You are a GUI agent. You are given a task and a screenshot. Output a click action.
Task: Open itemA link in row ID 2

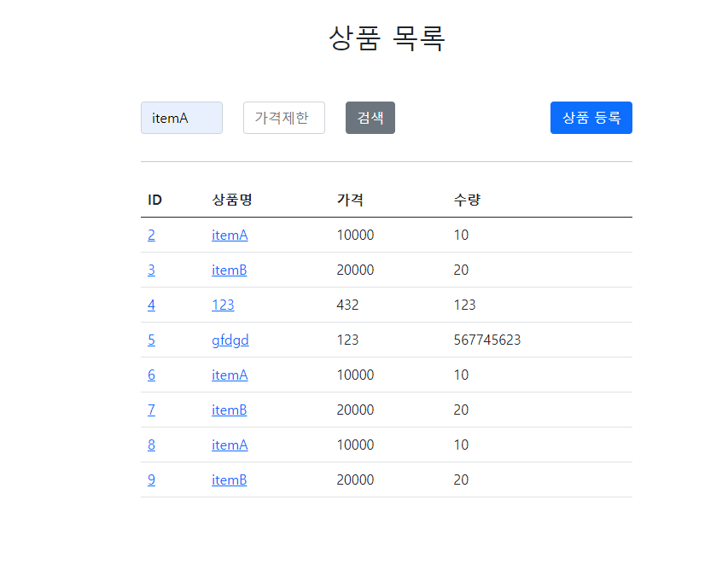pos(230,235)
